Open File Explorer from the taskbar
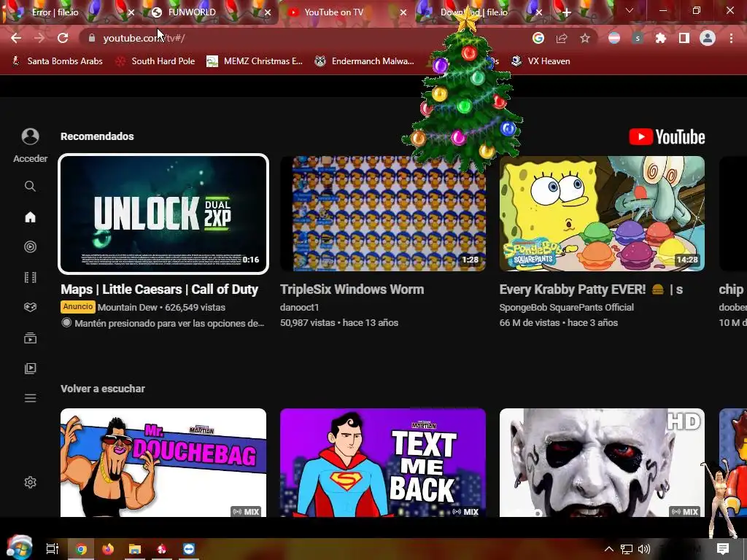The width and height of the screenshot is (747, 560). click(x=135, y=549)
